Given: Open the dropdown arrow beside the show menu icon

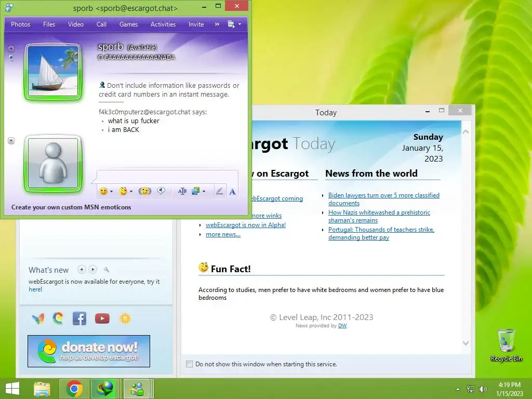Looking at the screenshot, I should [x=240, y=24].
